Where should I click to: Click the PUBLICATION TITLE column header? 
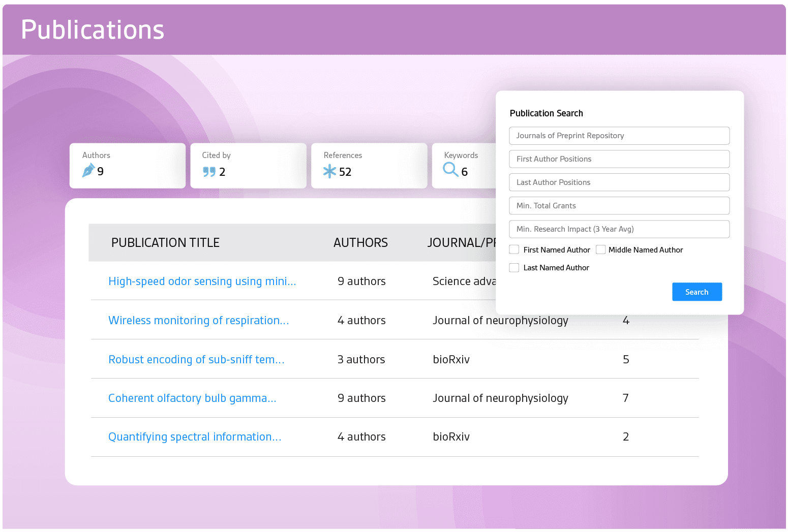(165, 243)
